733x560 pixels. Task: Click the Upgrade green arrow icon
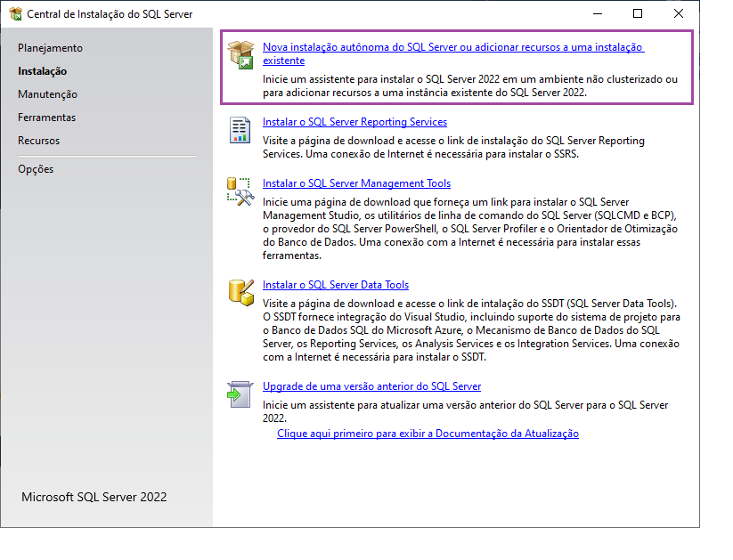pyautogui.click(x=240, y=394)
